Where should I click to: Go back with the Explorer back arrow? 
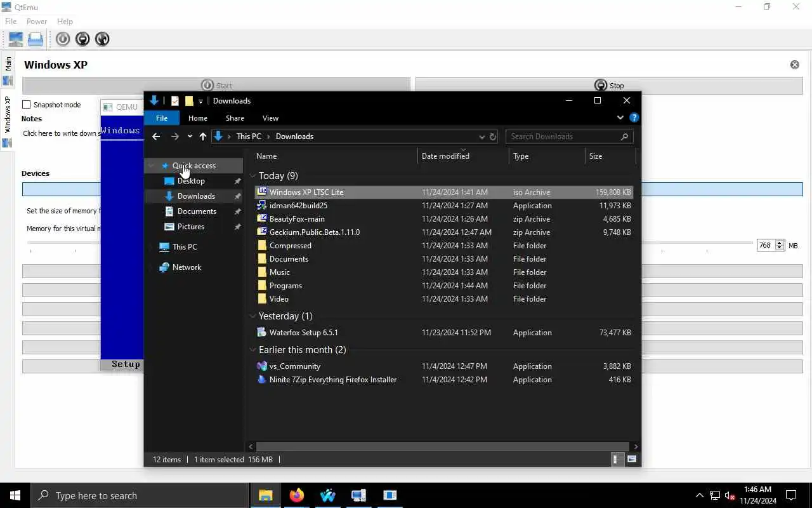pyautogui.click(x=156, y=137)
